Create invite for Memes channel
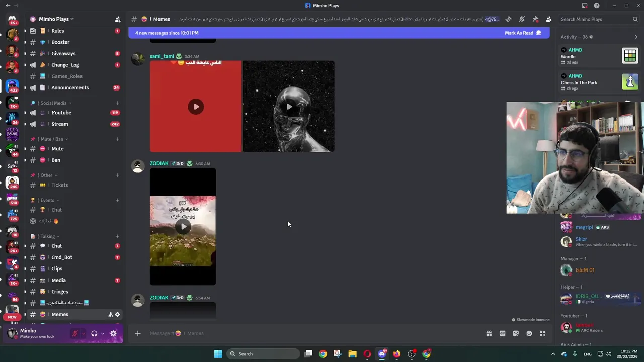Viewport: 644px width, 362px height. pos(110,315)
